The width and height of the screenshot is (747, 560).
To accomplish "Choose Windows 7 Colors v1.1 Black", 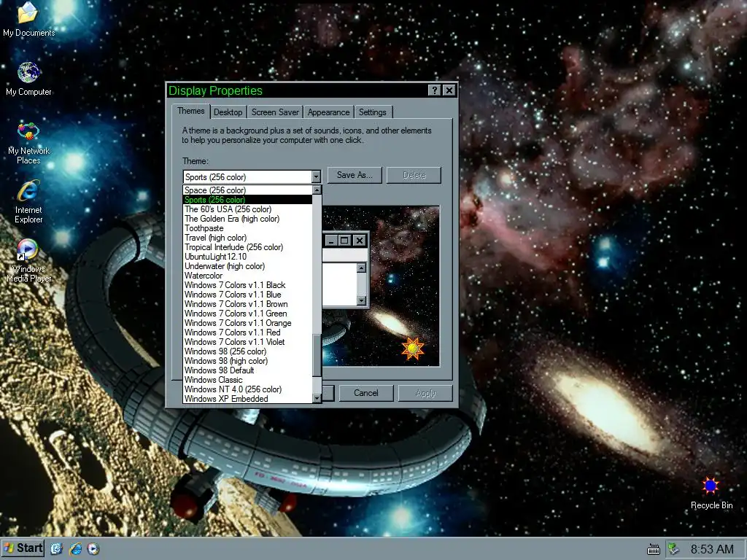I will click(x=248, y=285).
